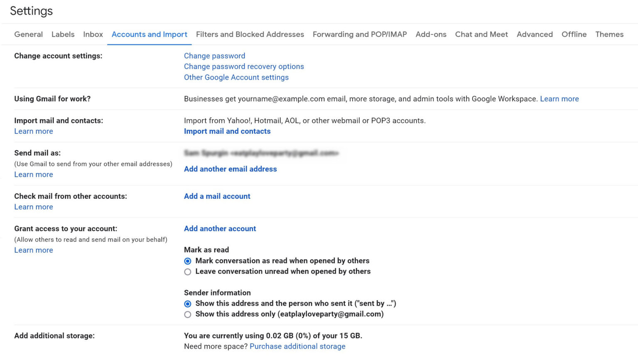This screenshot has width=638, height=364.
Task: Open Other Google Account settings
Action: point(236,77)
